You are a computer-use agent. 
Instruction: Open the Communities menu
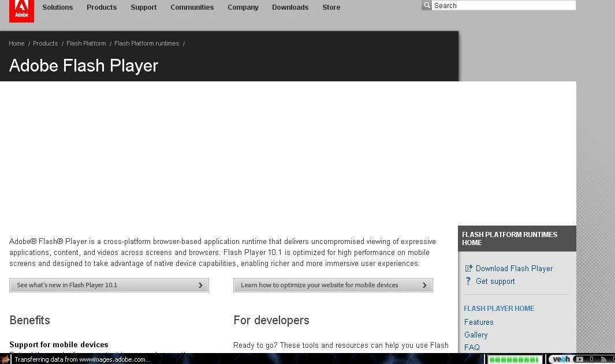click(x=192, y=7)
